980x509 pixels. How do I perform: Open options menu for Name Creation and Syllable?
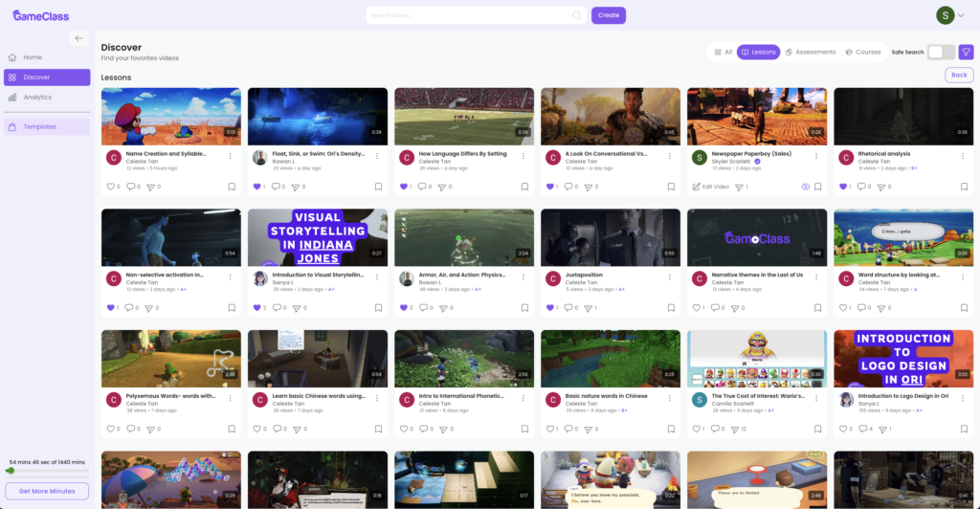(230, 156)
